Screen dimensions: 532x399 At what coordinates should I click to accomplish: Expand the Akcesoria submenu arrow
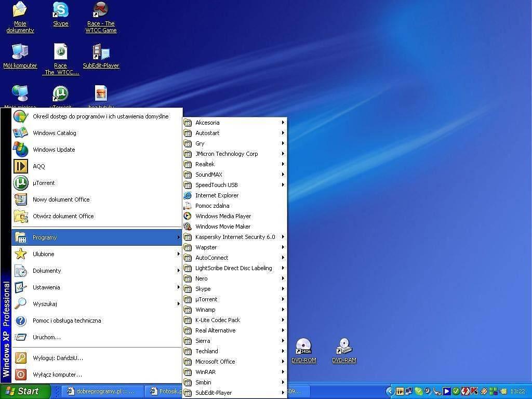[283, 123]
